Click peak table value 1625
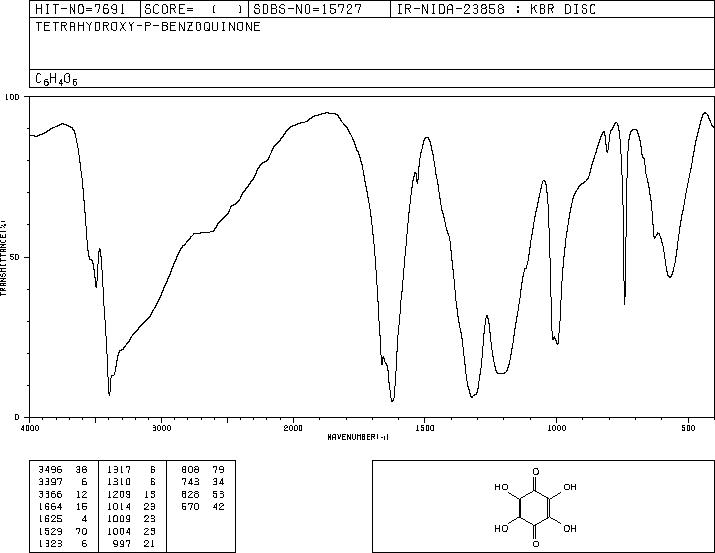 (50, 519)
